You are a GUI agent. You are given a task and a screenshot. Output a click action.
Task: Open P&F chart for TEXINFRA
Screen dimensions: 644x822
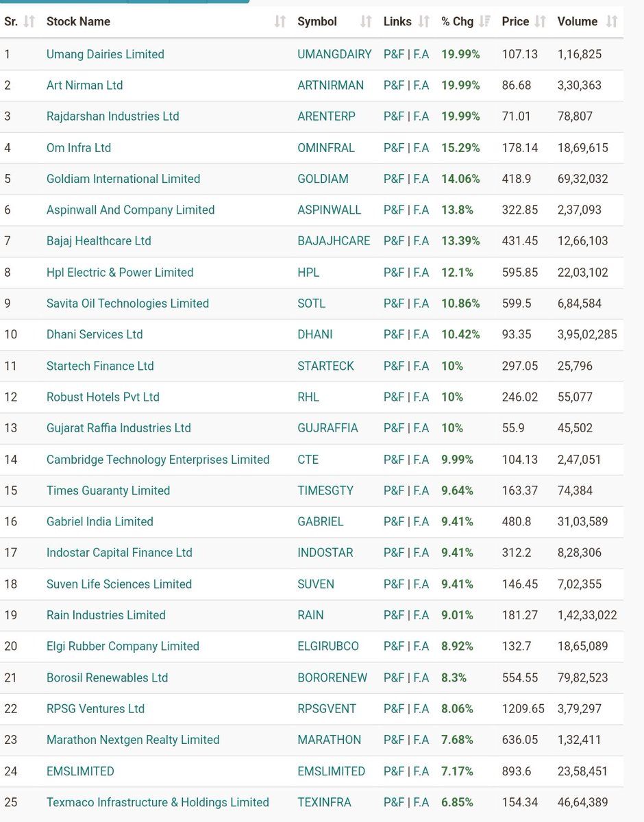click(394, 802)
